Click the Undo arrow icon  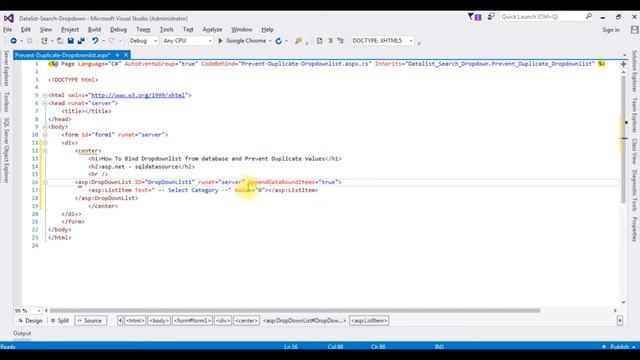95,41
